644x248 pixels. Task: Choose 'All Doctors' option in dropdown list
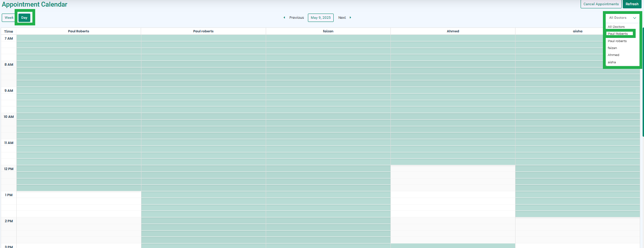click(x=616, y=27)
